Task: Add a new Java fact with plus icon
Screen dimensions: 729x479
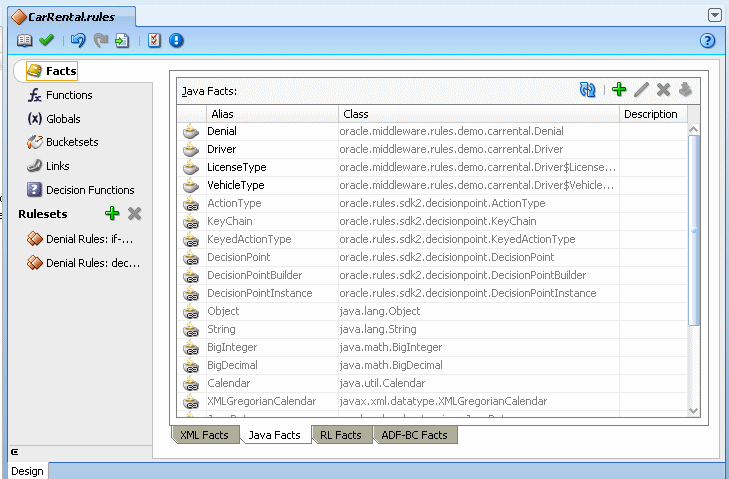Action: click(619, 89)
